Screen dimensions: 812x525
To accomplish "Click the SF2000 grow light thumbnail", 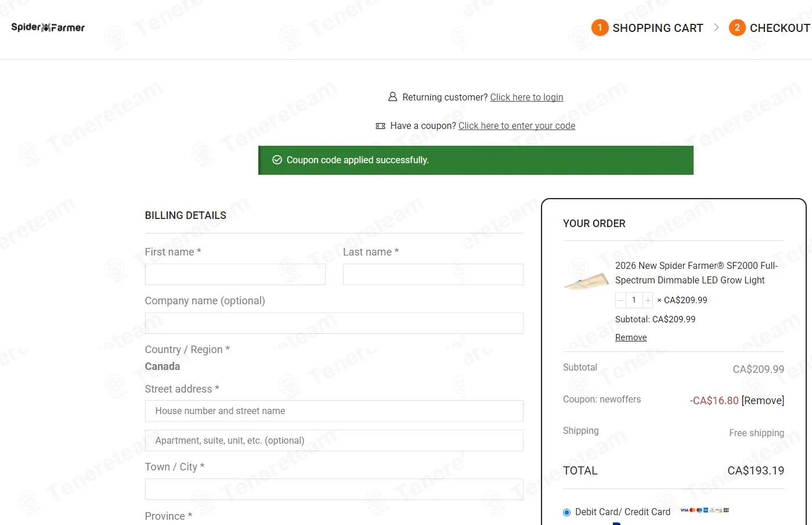I will click(586, 281).
